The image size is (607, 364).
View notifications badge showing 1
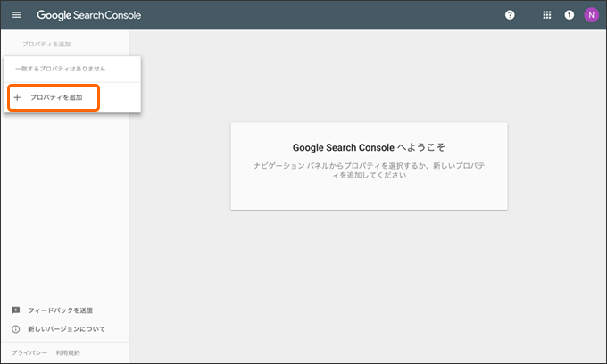570,15
